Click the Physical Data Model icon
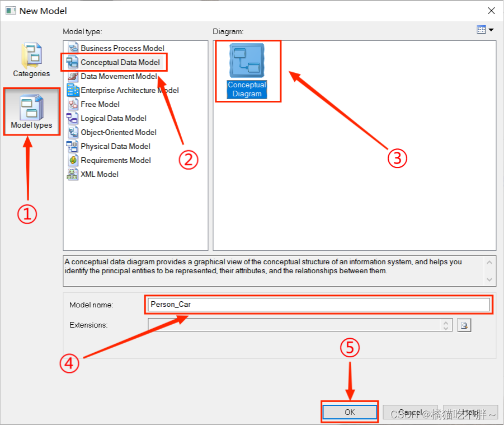Viewport: 504px width, 425px height. (x=72, y=146)
